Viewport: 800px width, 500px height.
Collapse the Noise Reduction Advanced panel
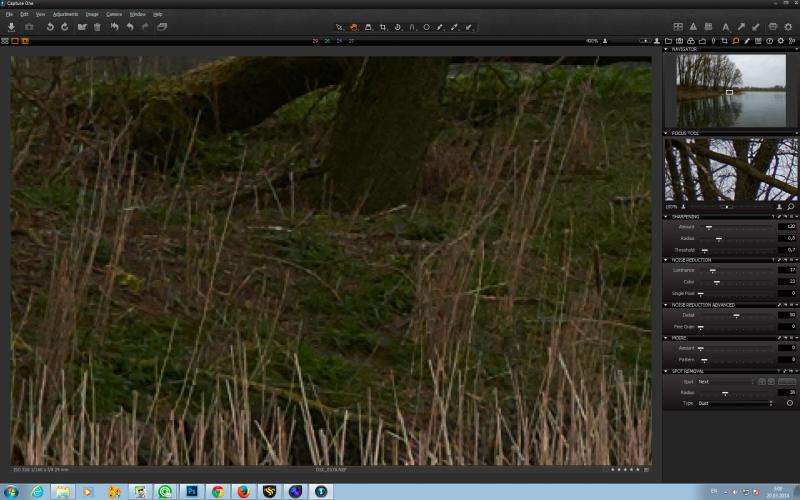point(666,305)
